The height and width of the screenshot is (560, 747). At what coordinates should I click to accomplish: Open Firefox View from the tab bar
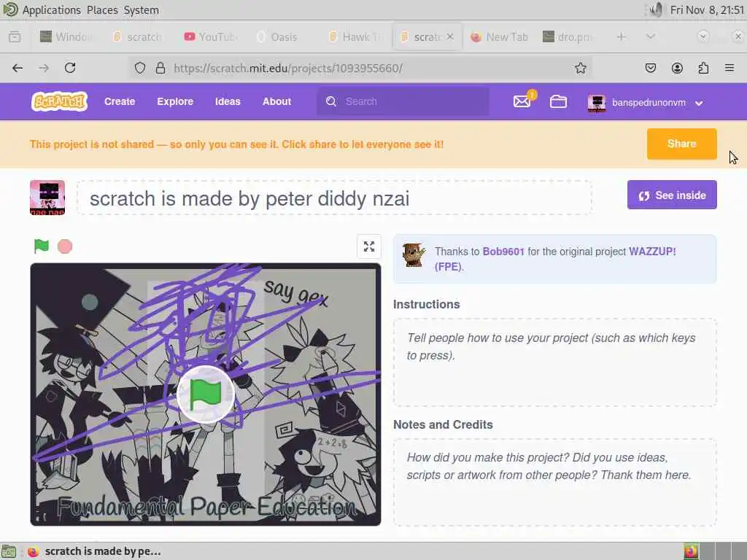click(15, 36)
